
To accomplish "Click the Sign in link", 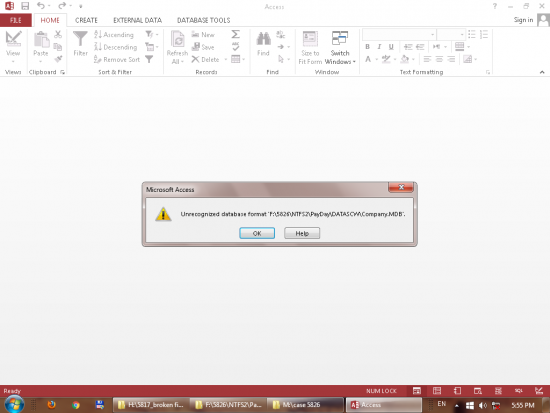I will click(x=523, y=20).
